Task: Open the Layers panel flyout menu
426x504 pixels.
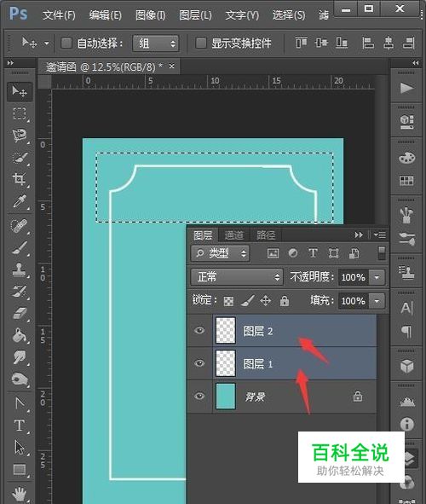Action: 380,235
